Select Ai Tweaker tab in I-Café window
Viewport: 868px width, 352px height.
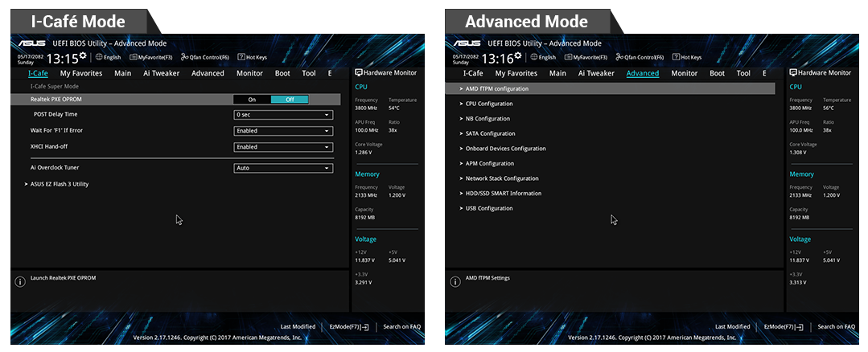coord(161,73)
